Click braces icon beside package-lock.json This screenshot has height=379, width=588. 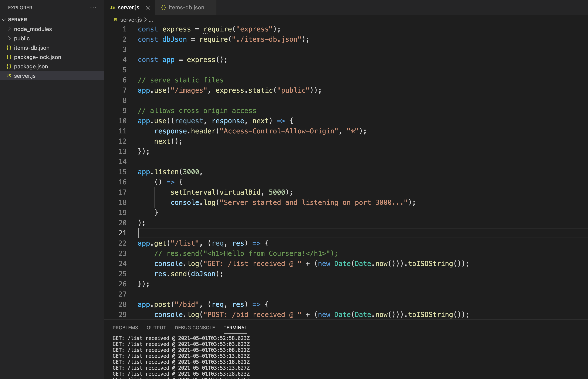(x=9, y=57)
